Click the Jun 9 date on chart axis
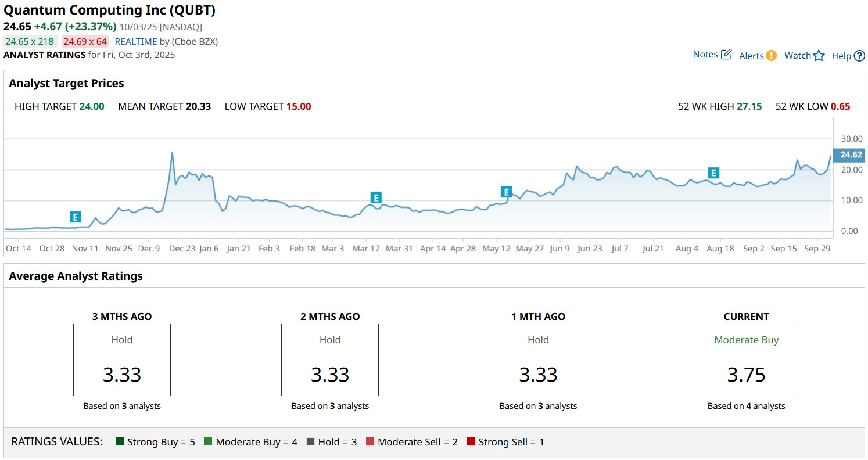 559,249
